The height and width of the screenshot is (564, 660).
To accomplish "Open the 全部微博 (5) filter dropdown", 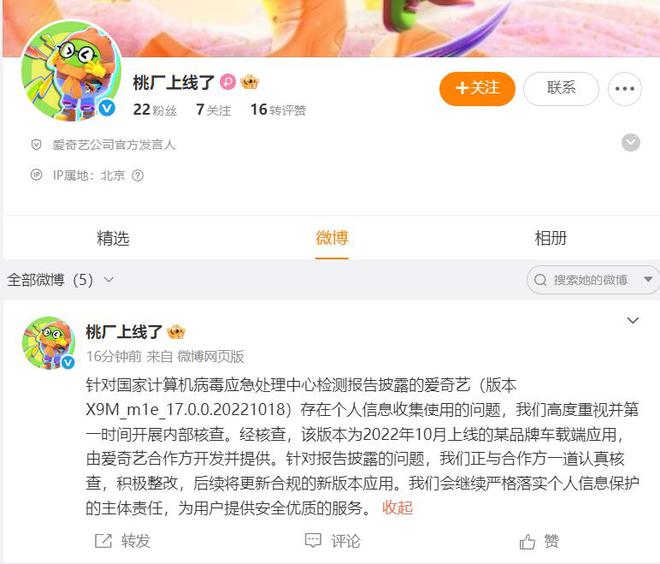I will 60,280.
